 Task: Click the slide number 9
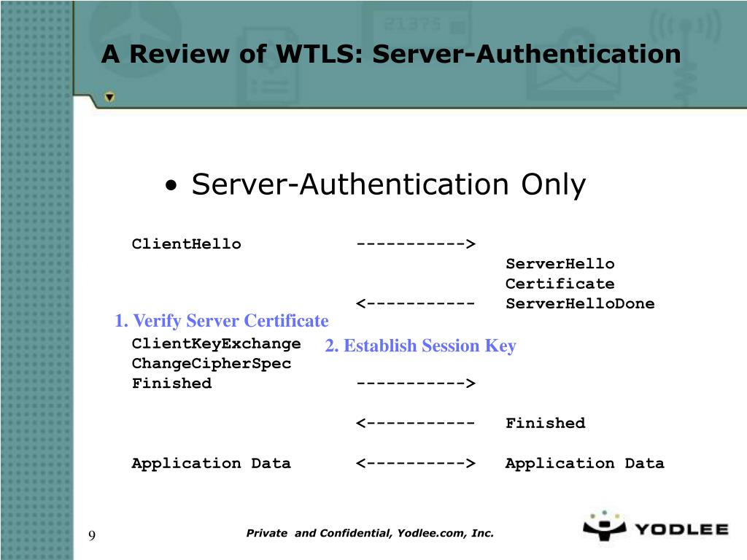pos(92,536)
